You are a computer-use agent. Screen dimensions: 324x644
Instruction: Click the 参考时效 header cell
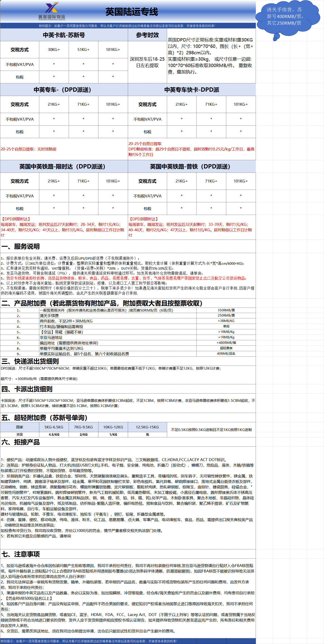pyautogui.click(x=147, y=35)
